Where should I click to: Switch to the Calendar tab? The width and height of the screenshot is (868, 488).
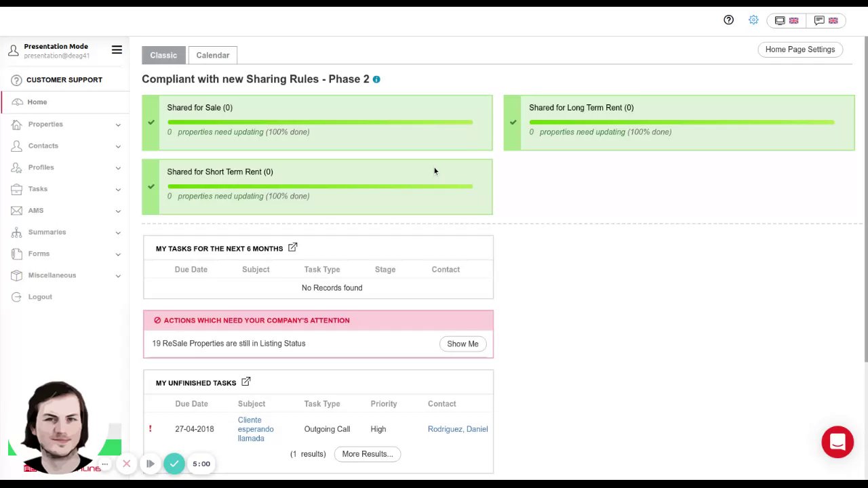(213, 55)
